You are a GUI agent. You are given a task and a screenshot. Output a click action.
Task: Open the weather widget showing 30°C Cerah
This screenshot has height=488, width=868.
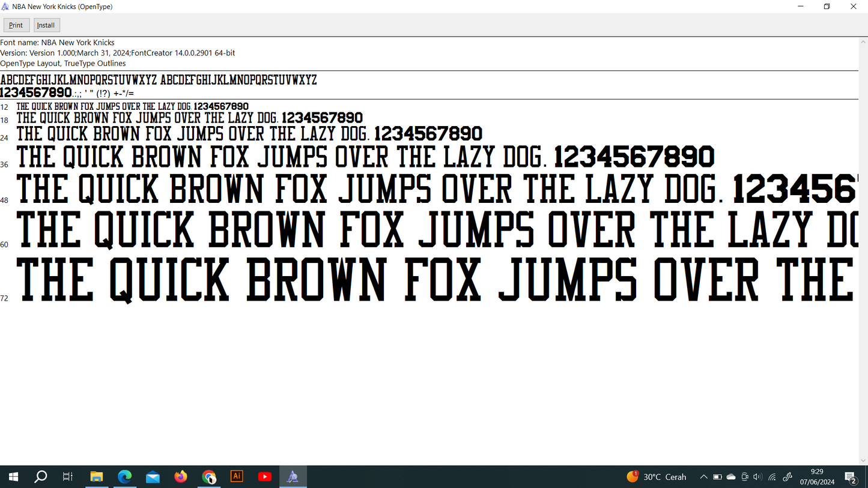coord(657,477)
